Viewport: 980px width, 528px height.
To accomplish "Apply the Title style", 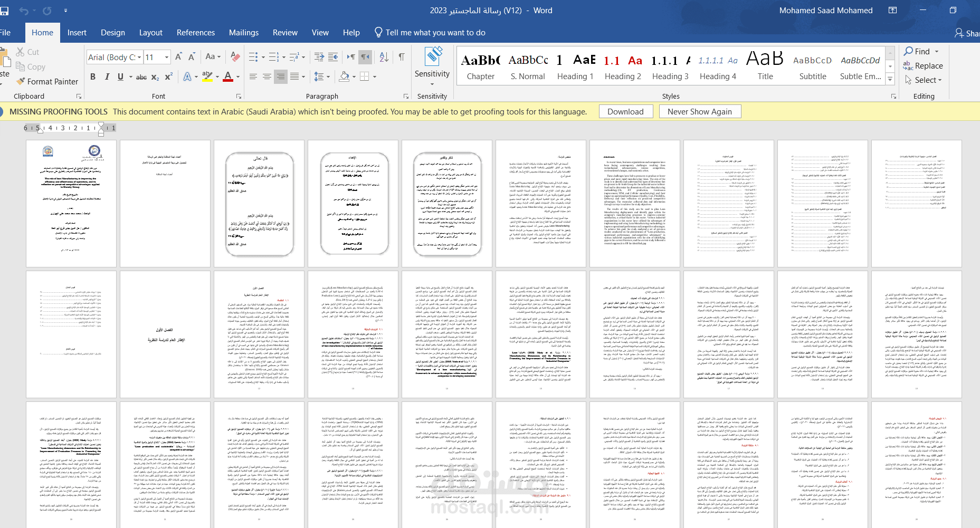I will coord(765,67).
